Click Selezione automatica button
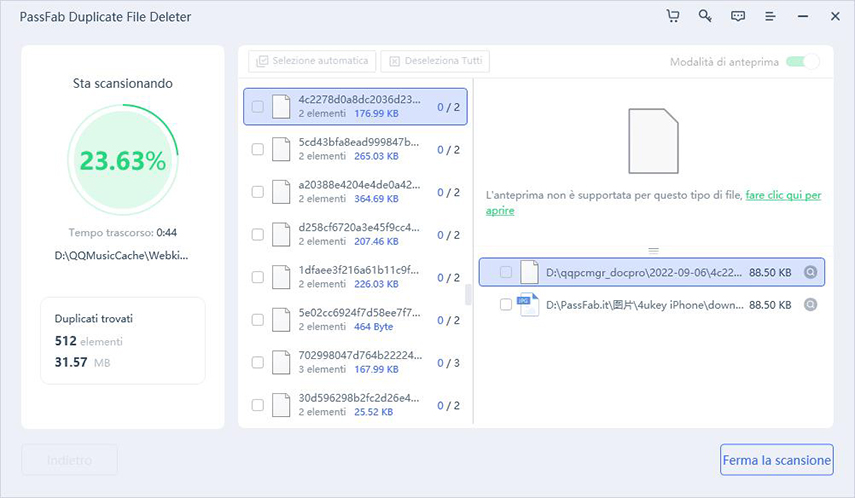This screenshot has width=855, height=498. click(x=313, y=61)
